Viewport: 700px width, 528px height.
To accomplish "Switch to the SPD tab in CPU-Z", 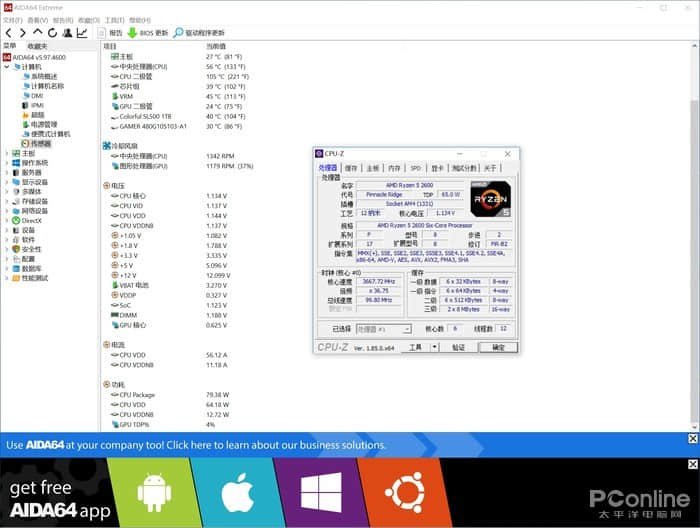I will click(x=416, y=168).
